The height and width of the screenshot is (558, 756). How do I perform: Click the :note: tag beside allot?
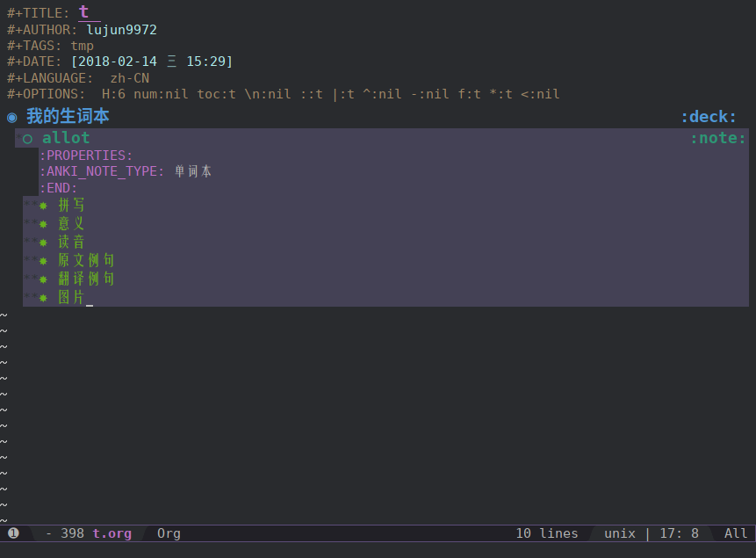(717, 138)
